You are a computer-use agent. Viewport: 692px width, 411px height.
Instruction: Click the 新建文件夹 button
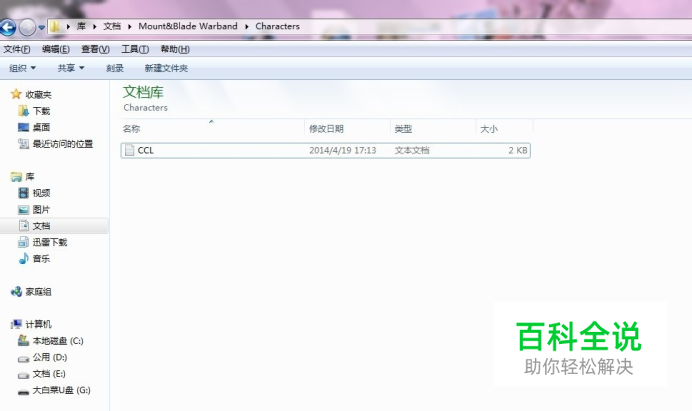point(166,68)
